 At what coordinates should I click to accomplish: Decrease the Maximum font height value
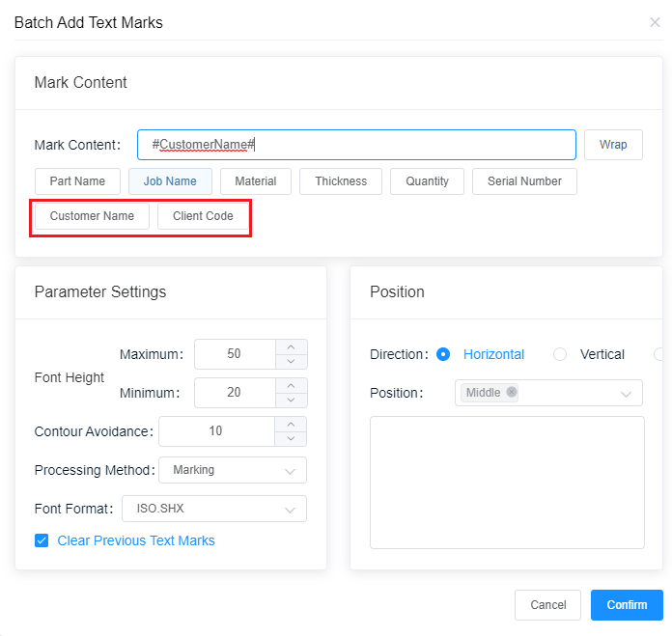291,362
